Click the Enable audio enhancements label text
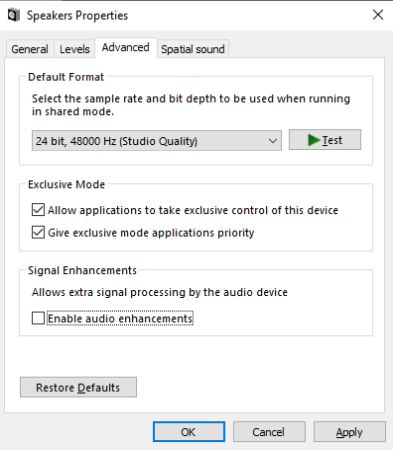The height and width of the screenshot is (450, 393). pos(120,318)
